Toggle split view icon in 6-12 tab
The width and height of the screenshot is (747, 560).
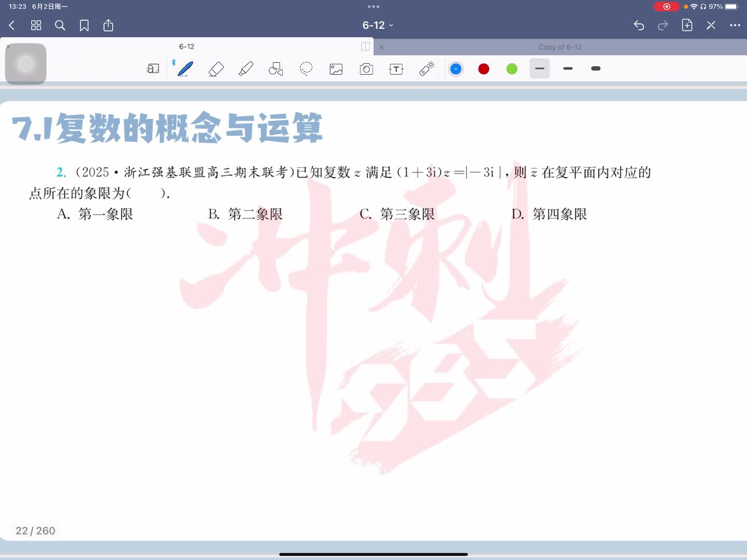pos(365,47)
